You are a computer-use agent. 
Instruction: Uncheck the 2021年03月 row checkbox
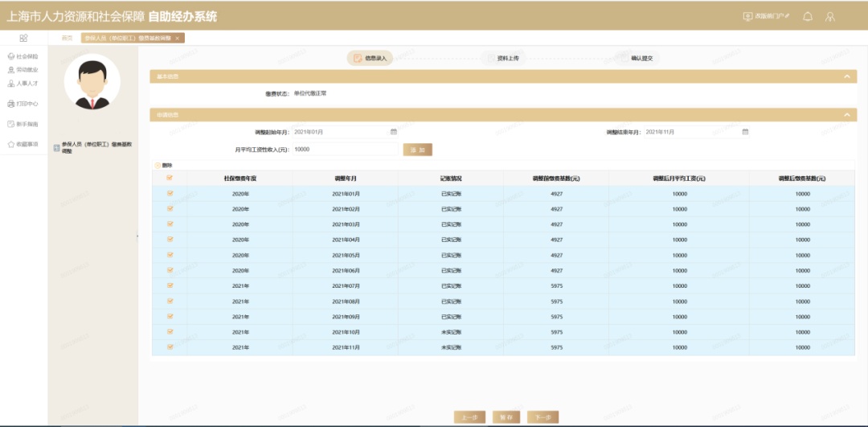pyautogui.click(x=170, y=224)
